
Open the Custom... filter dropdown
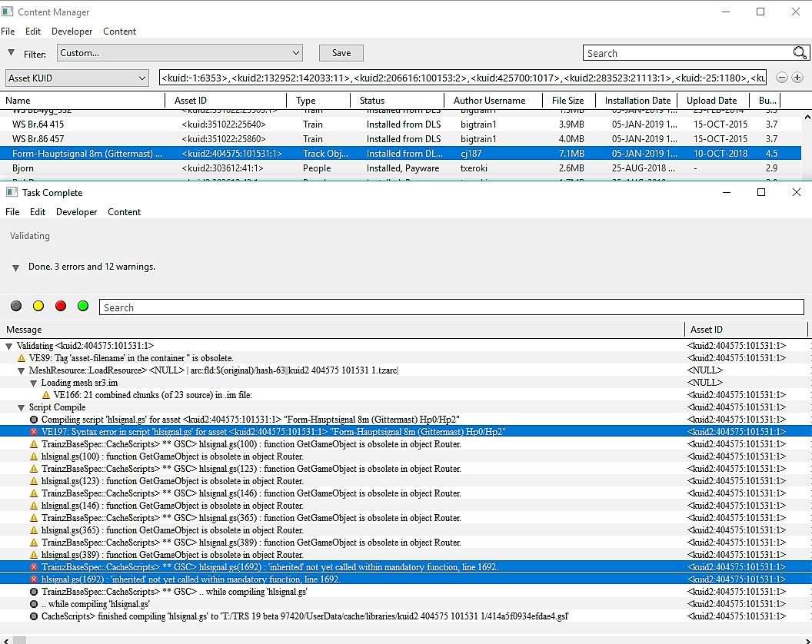179,53
